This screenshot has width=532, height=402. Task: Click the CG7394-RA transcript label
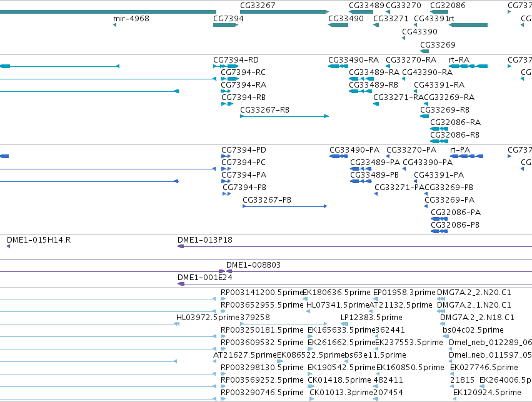[x=244, y=85]
